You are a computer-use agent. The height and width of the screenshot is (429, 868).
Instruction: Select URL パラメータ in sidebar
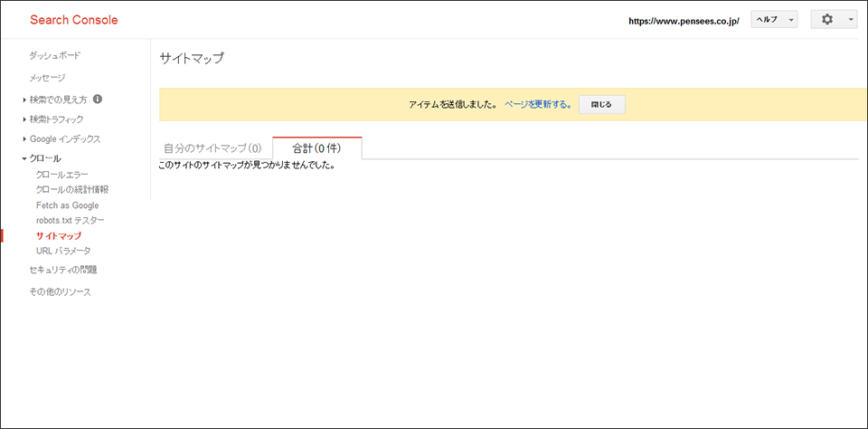click(x=63, y=251)
